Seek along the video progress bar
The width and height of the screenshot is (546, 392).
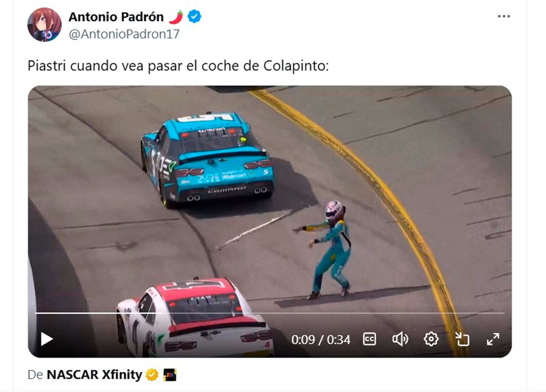(270, 313)
